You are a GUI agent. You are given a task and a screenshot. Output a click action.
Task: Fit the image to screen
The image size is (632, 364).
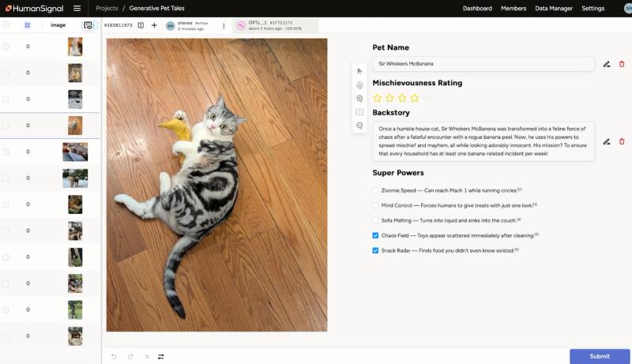pyautogui.click(x=359, y=112)
